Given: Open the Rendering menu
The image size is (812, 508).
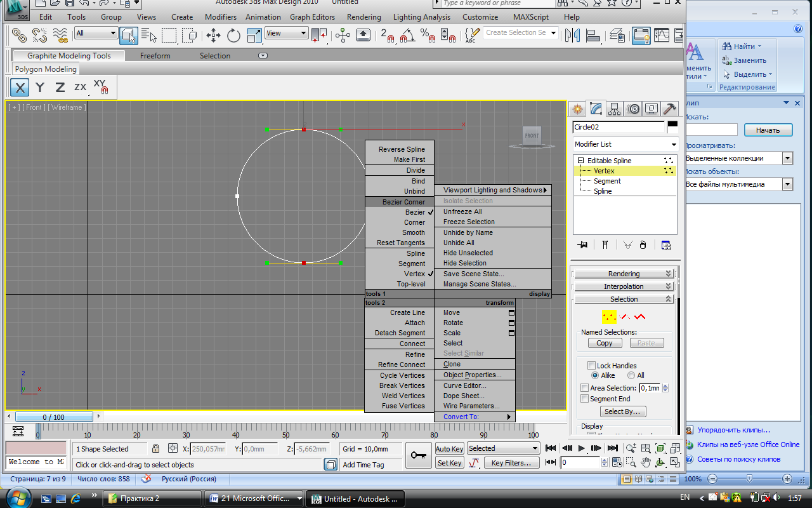Looking at the screenshot, I should point(364,17).
